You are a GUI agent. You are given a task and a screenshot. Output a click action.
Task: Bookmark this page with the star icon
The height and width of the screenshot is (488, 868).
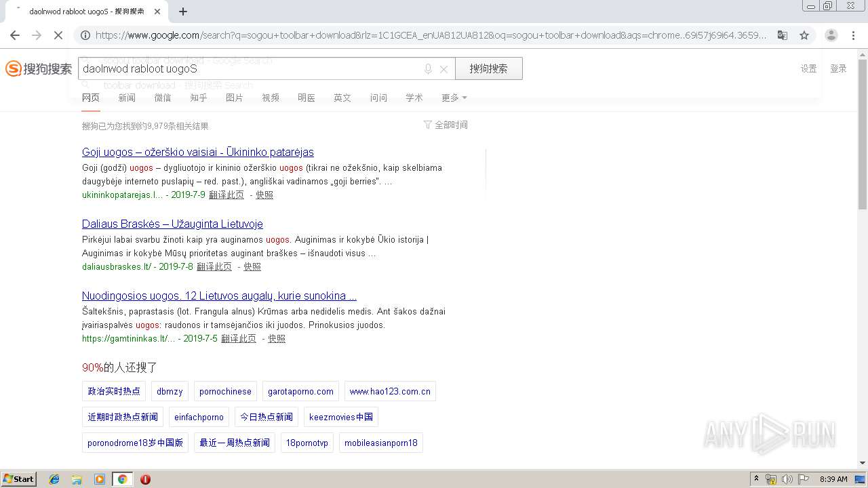804,35
